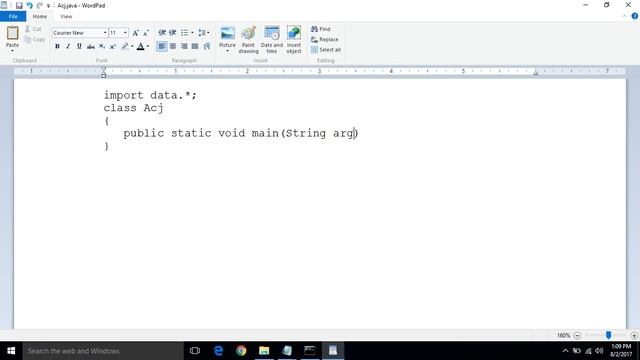Screen dimensions: 640x360
Task: Click the Redo icon in quick access toolbar
Action: point(40,5)
